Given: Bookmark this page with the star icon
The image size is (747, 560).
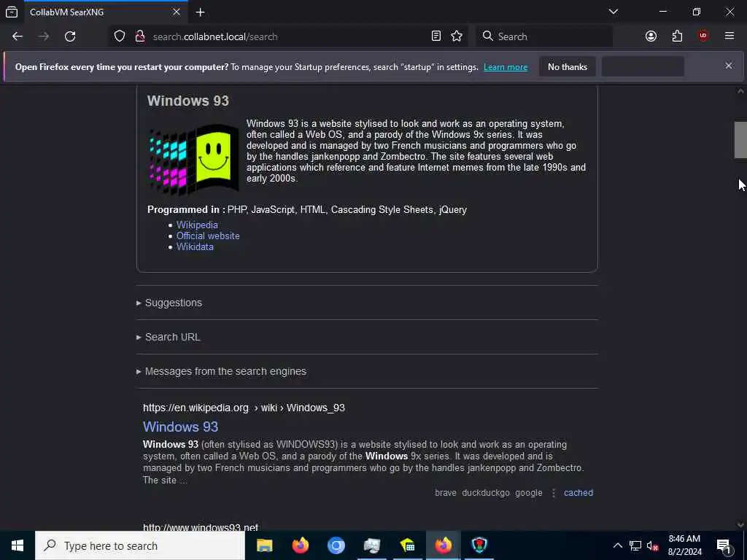Looking at the screenshot, I should (457, 36).
